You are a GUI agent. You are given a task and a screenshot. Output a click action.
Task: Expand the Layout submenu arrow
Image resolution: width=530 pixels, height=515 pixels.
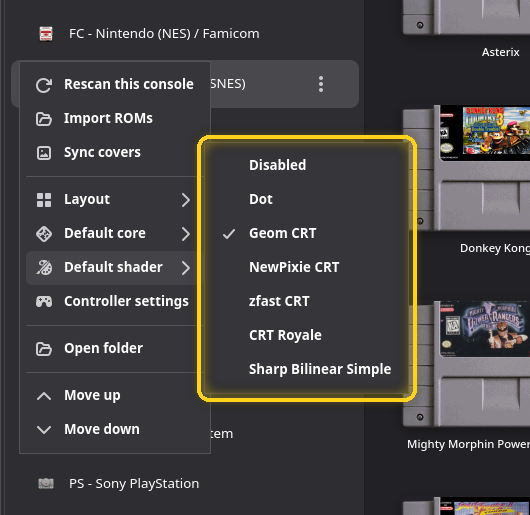click(x=186, y=200)
